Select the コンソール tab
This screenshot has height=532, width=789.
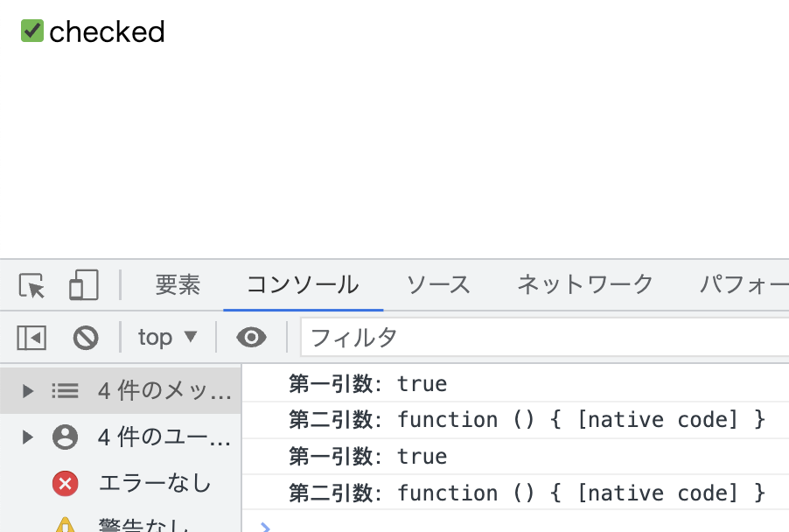tap(303, 285)
